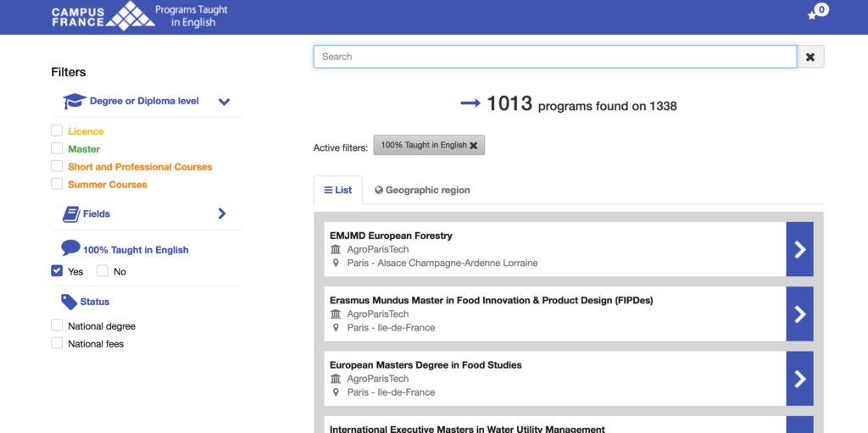The height and width of the screenshot is (433, 868).
Task: Click location pin under Food Studies program
Action: (x=336, y=392)
